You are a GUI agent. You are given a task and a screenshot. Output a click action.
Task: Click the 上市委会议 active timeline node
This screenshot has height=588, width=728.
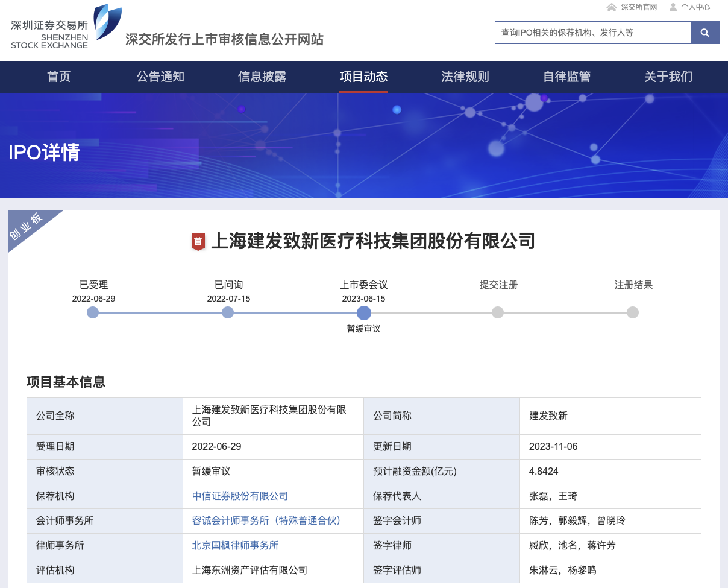(x=364, y=312)
